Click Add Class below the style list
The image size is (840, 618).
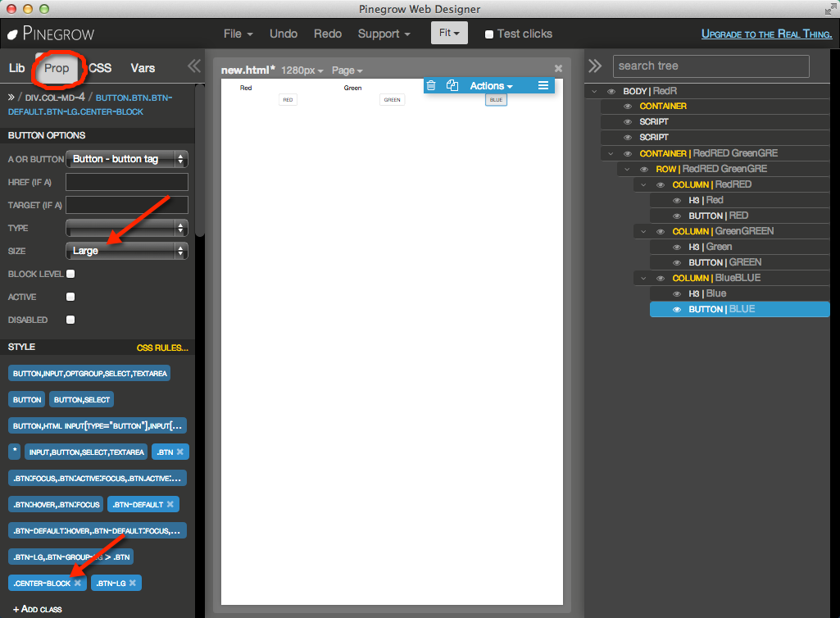point(38,610)
